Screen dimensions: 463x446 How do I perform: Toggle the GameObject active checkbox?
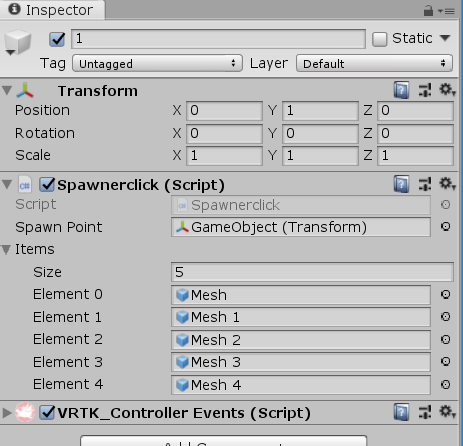pyautogui.click(x=57, y=39)
